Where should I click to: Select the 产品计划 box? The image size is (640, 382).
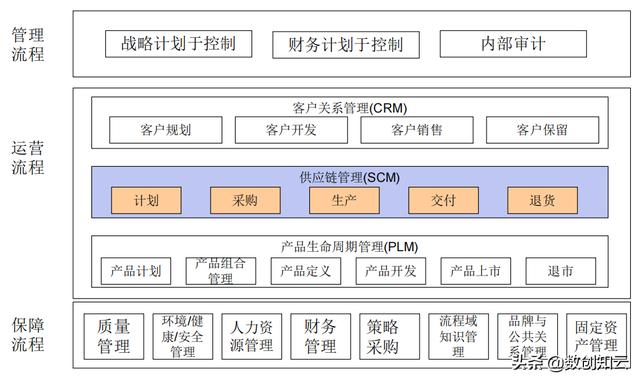pyautogui.click(x=136, y=271)
